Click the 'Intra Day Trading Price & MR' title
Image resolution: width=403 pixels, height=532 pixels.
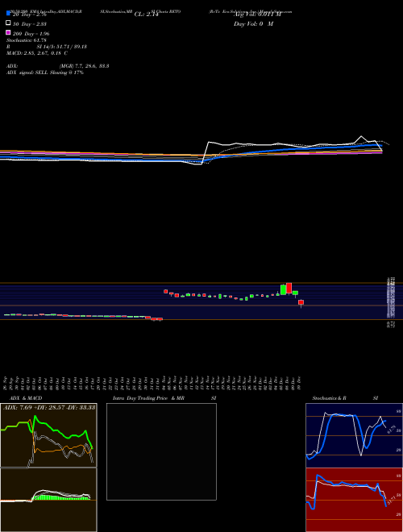(x=148, y=398)
